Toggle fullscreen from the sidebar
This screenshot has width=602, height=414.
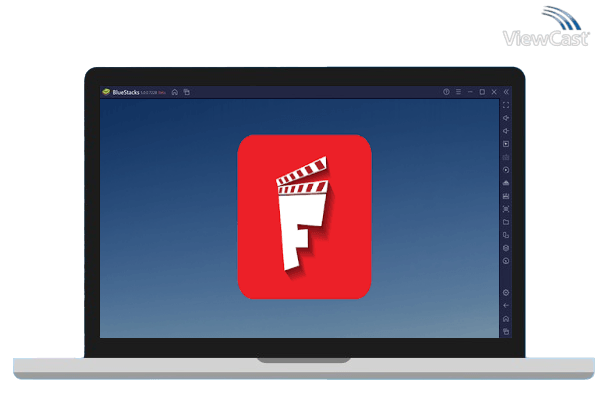click(506, 105)
